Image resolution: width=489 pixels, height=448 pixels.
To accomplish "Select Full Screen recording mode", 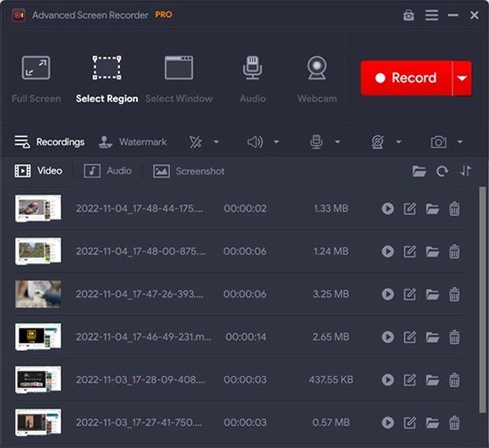I will pos(36,80).
